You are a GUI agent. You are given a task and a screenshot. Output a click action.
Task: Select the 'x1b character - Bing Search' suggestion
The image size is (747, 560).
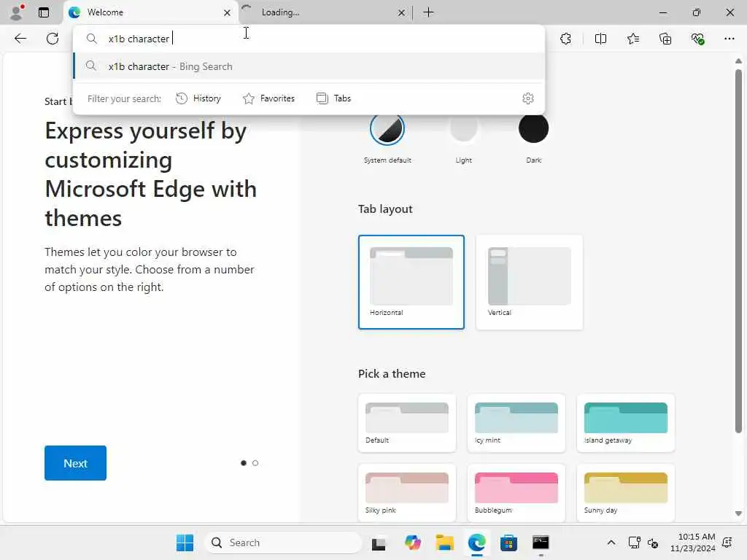tap(309, 66)
